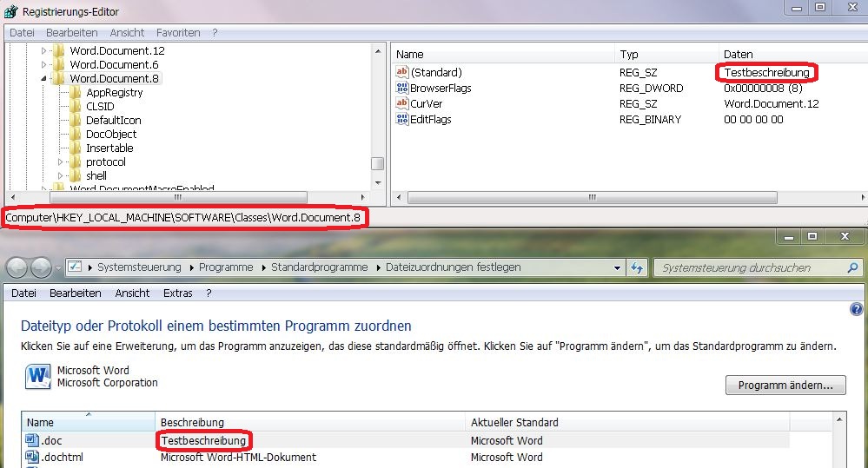Click the Aktueller Standard column header
The width and height of the screenshot is (868, 468).
tap(627, 422)
